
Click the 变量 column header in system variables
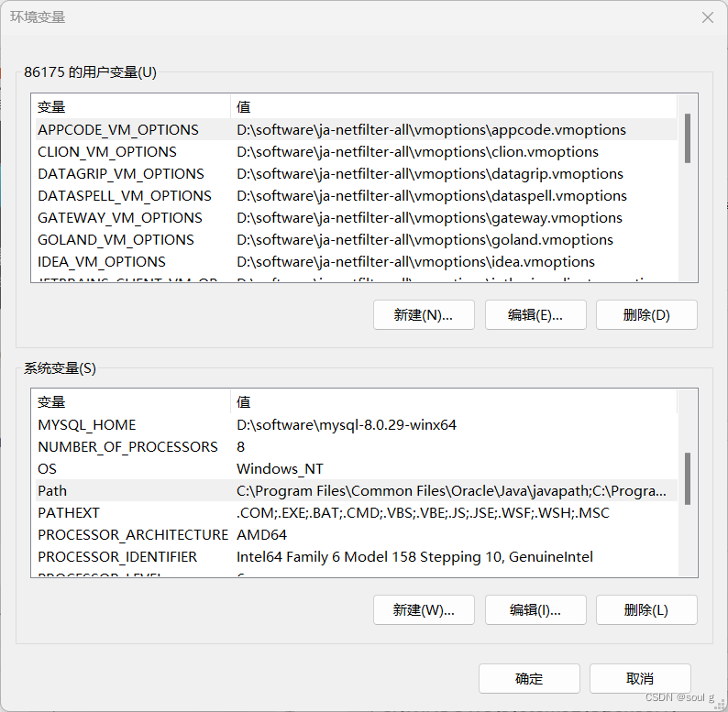tap(132, 402)
